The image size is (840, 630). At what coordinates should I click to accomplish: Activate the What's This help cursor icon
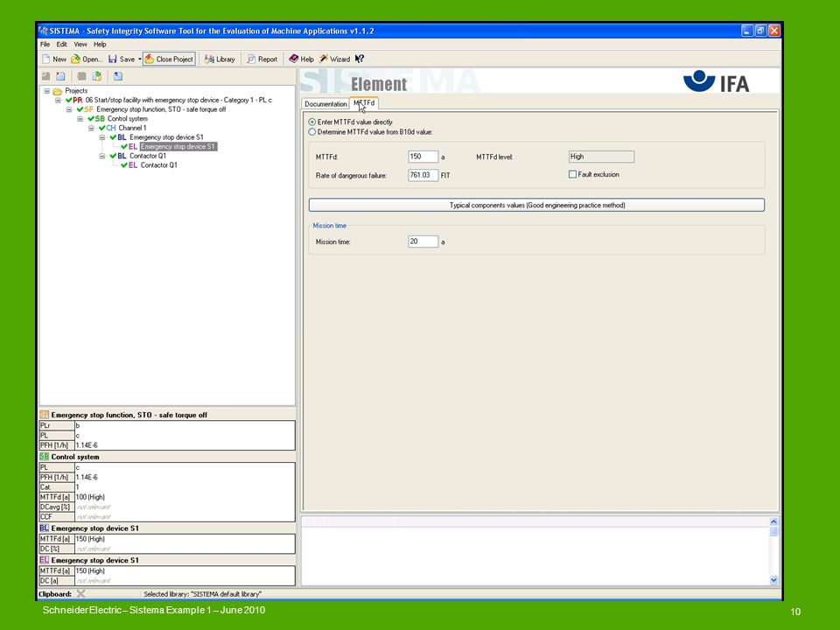click(x=360, y=59)
